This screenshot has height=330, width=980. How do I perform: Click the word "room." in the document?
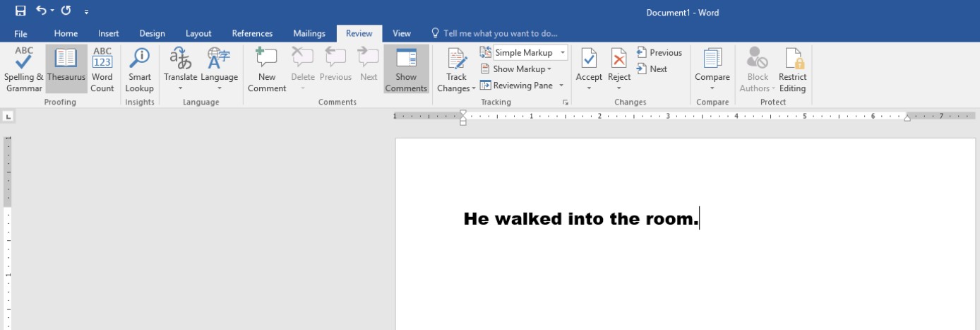(x=672, y=219)
